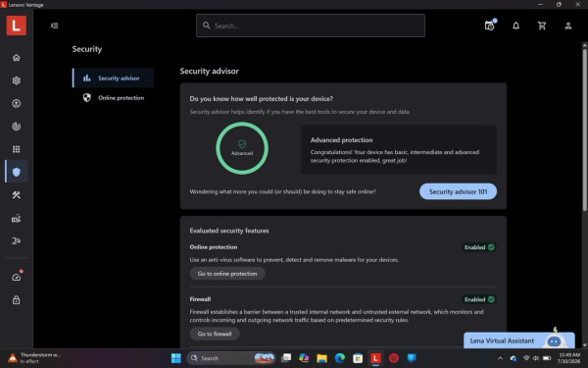Open the user account profile icon

point(568,26)
